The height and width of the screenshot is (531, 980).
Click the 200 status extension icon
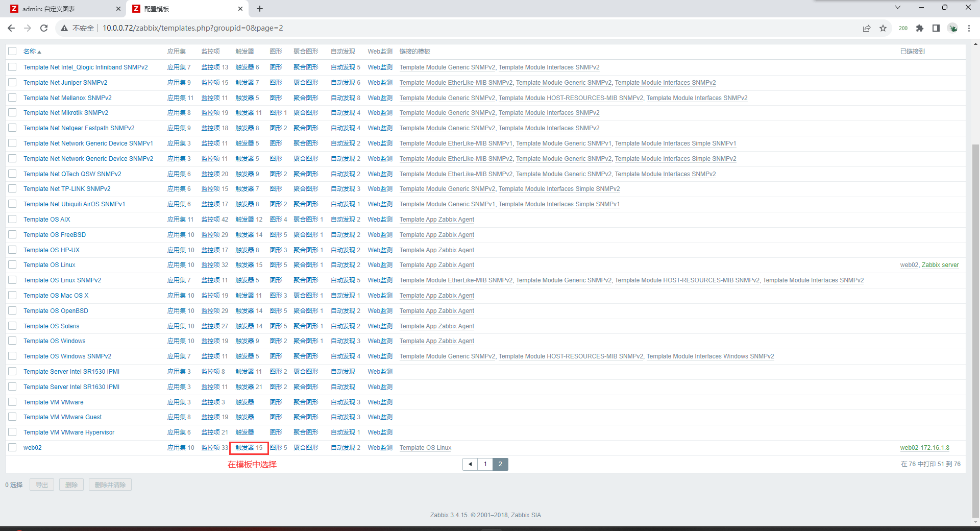(x=903, y=28)
